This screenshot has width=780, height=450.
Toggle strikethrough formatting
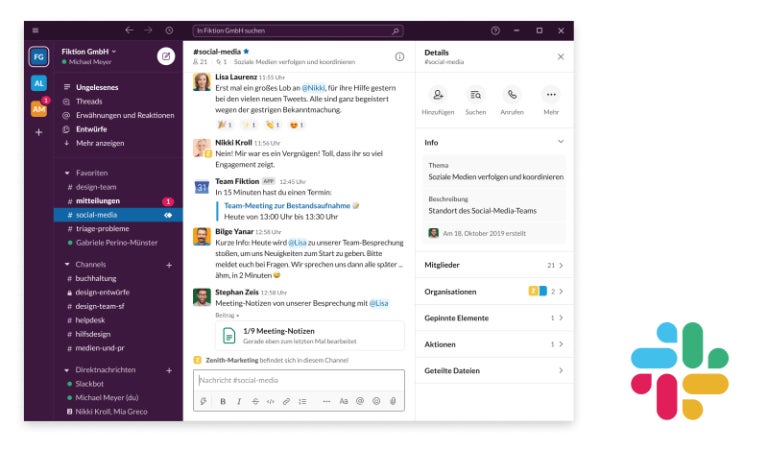tap(255, 401)
